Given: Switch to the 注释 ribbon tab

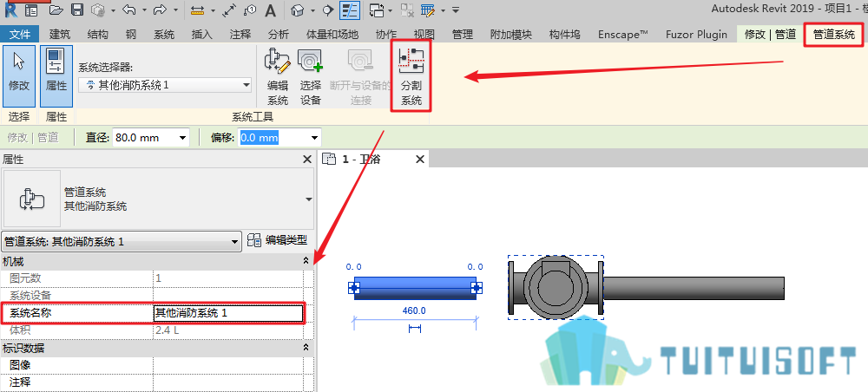Looking at the screenshot, I should click(240, 35).
